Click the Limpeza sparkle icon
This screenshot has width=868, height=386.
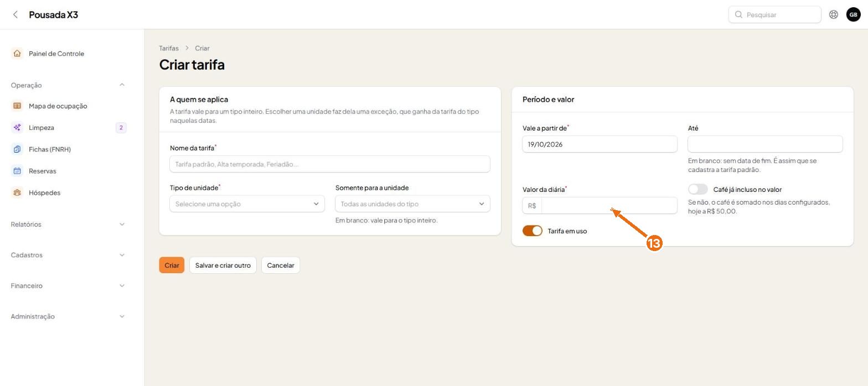tap(17, 128)
